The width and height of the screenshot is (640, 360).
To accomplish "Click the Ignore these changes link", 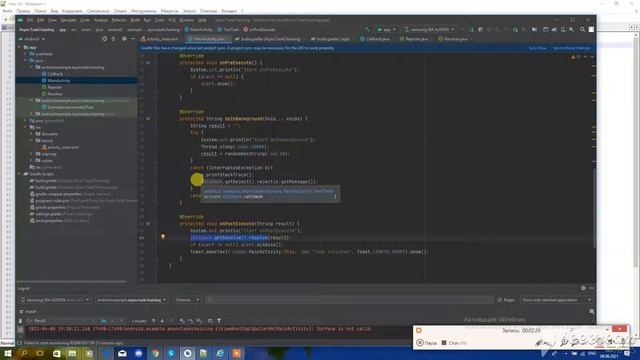I will click(x=571, y=48).
